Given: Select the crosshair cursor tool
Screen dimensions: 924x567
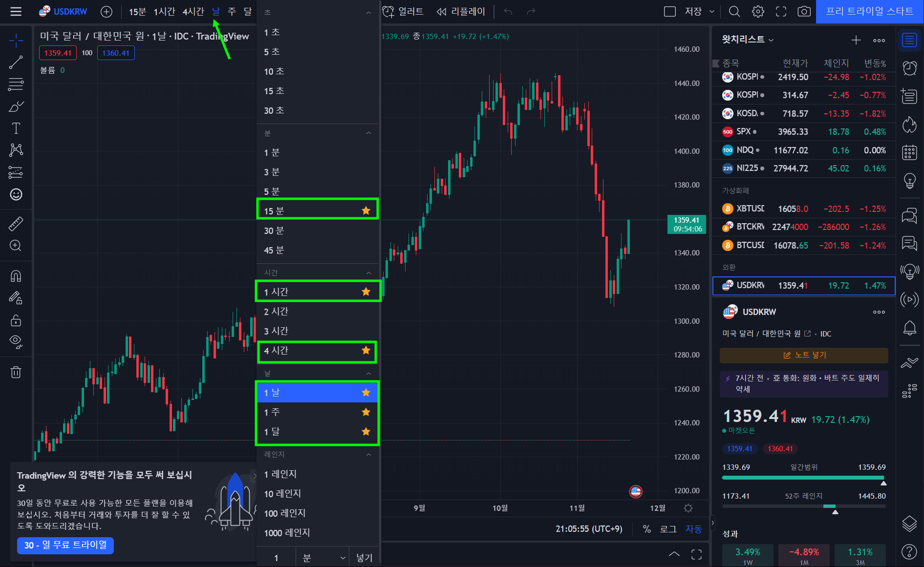Looking at the screenshot, I should (x=16, y=41).
